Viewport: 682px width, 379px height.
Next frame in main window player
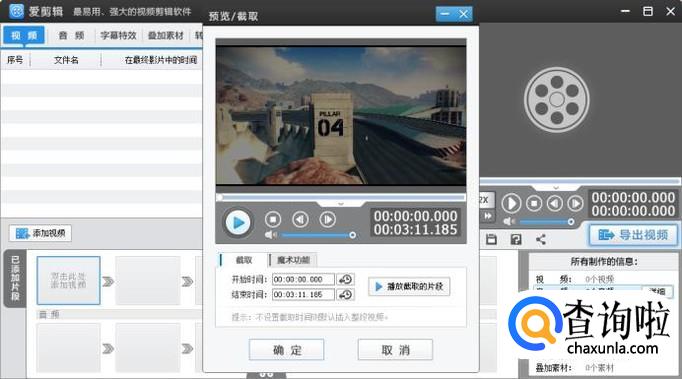pos(575,203)
